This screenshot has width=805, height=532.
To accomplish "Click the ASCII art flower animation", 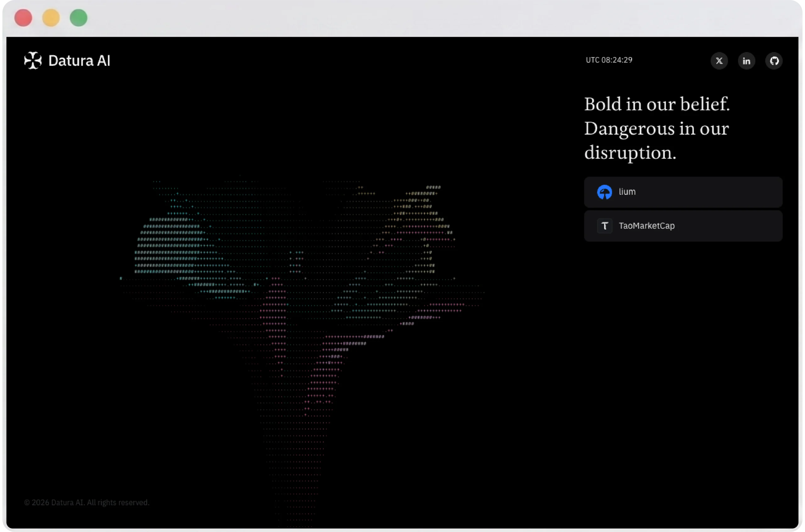I will [x=302, y=349].
